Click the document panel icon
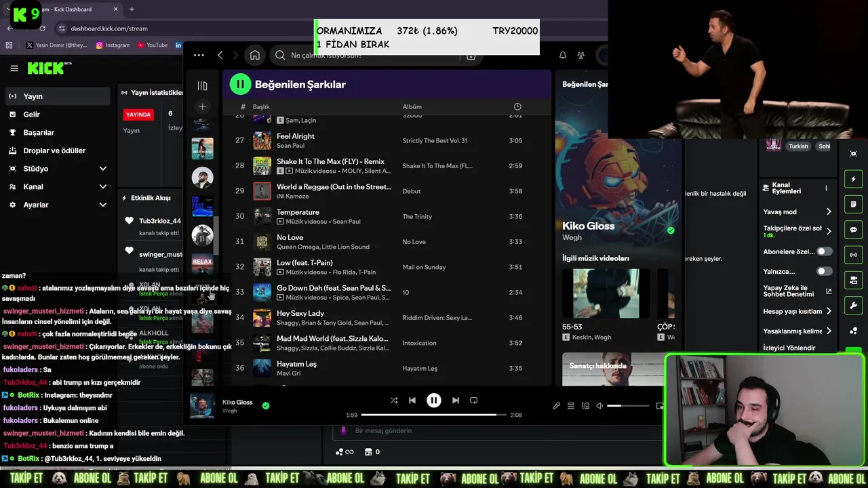 [853, 204]
